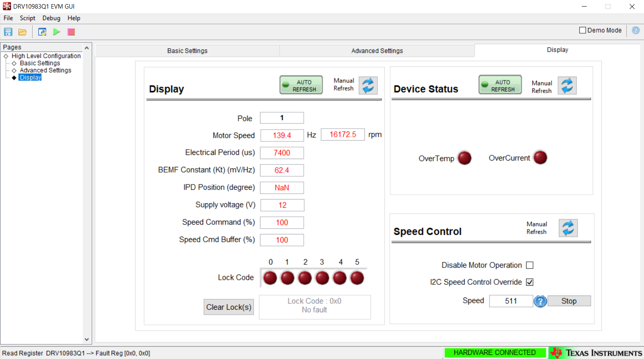Viewport: 644px width, 359px height.
Task: Click IPD Position field showing NaN
Action: [282, 188]
